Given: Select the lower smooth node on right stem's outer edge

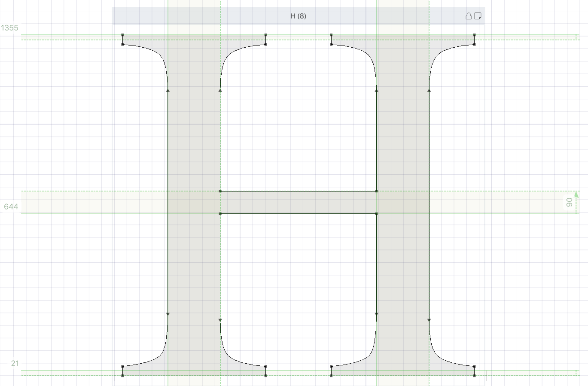Looking at the screenshot, I should [x=429, y=320].
